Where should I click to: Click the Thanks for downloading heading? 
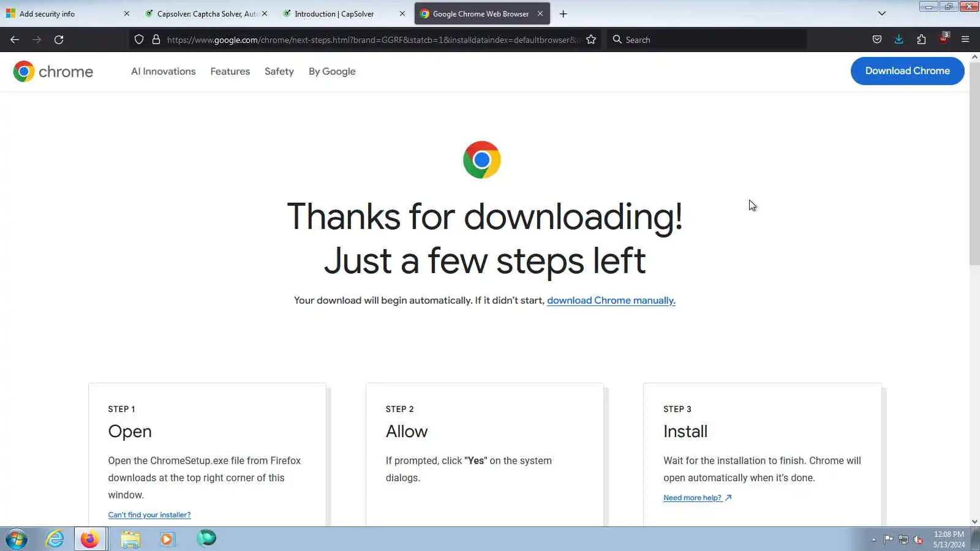point(484,239)
